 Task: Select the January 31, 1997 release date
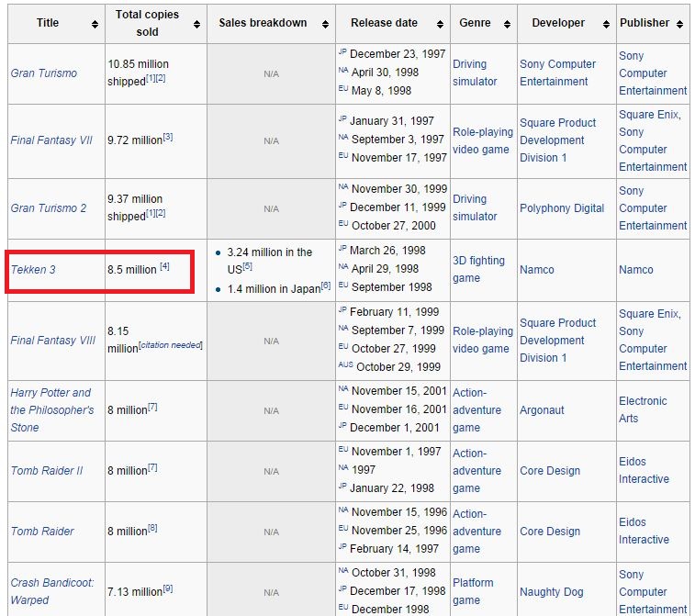pos(392,121)
